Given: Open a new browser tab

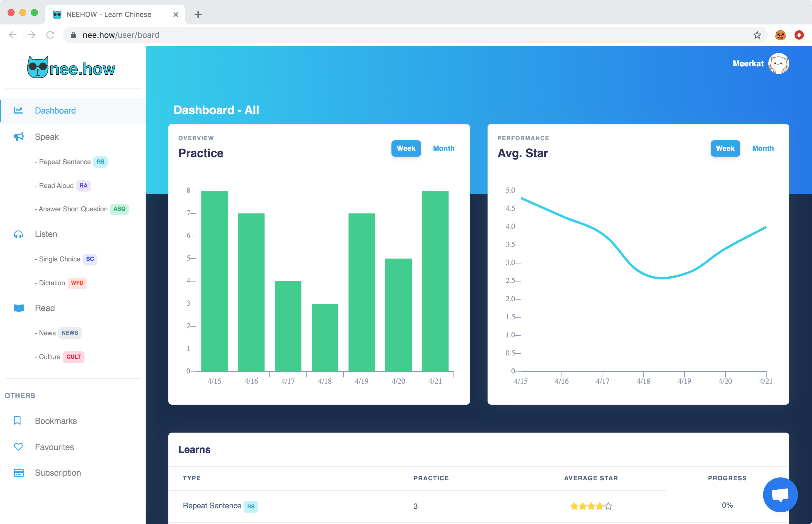Looking at the screenshot, I should coord(198,15).
